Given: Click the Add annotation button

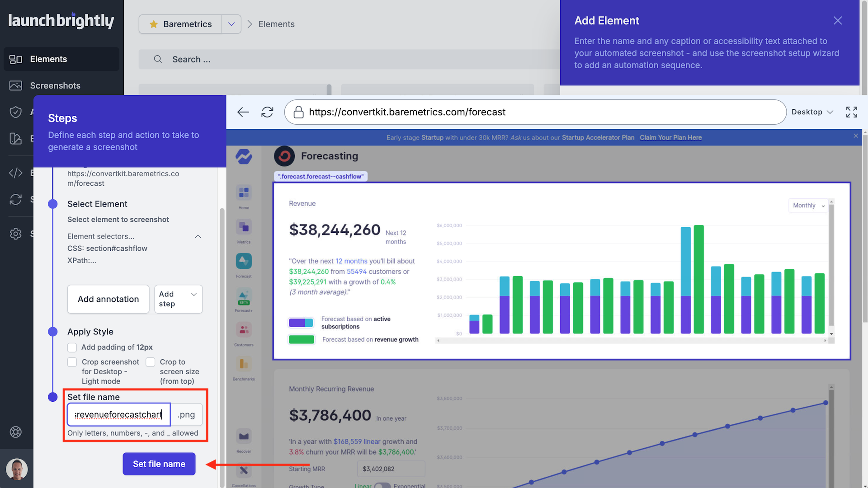Looking at the screenshot, I should [108, 299].
